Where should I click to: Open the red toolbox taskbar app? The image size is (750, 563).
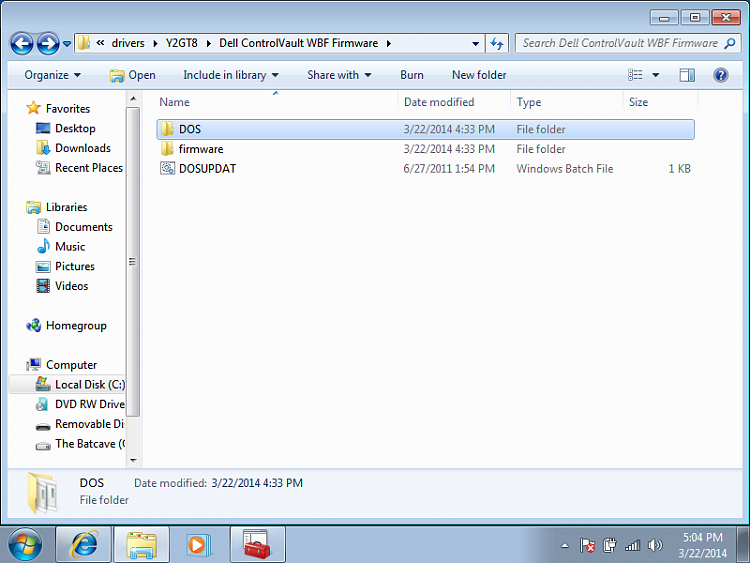257,545
